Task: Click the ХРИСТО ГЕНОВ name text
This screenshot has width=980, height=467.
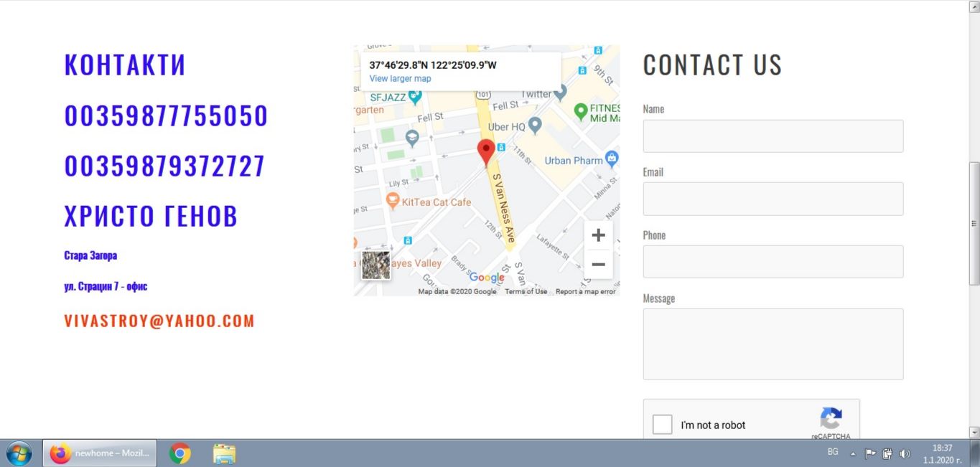Action: point(151,217)
